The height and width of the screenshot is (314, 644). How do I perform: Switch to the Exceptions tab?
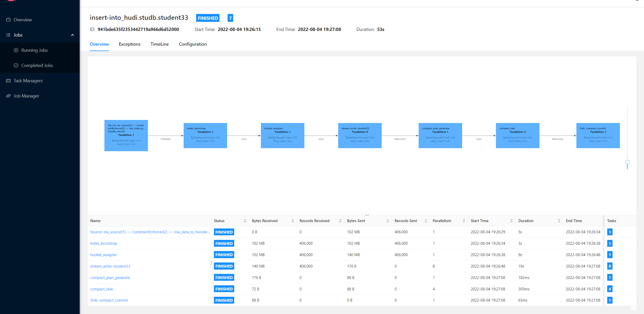pos(129,44)
